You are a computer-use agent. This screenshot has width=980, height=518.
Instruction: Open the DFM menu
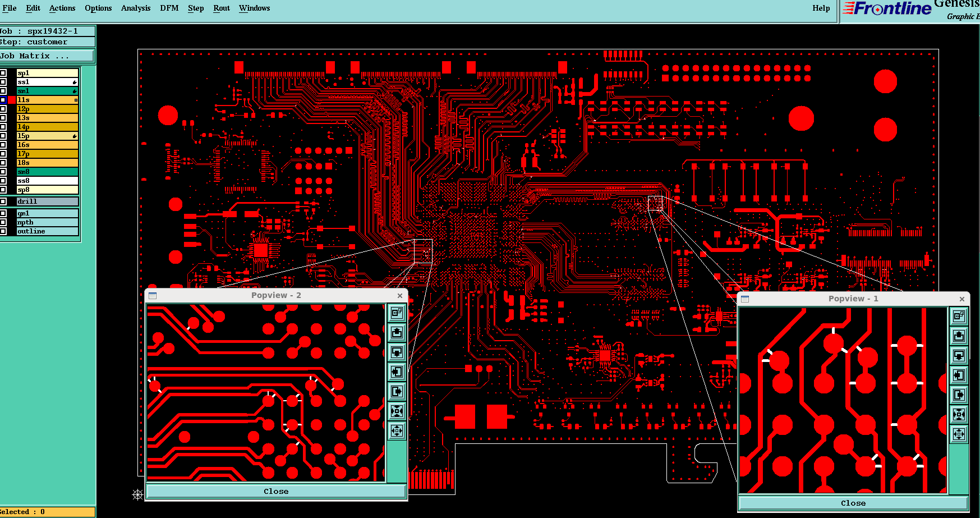169,8
